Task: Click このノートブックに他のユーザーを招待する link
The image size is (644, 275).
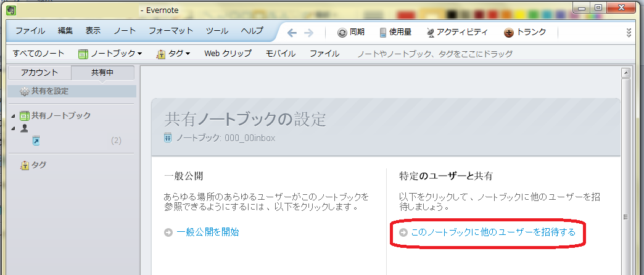Action: 493,232
